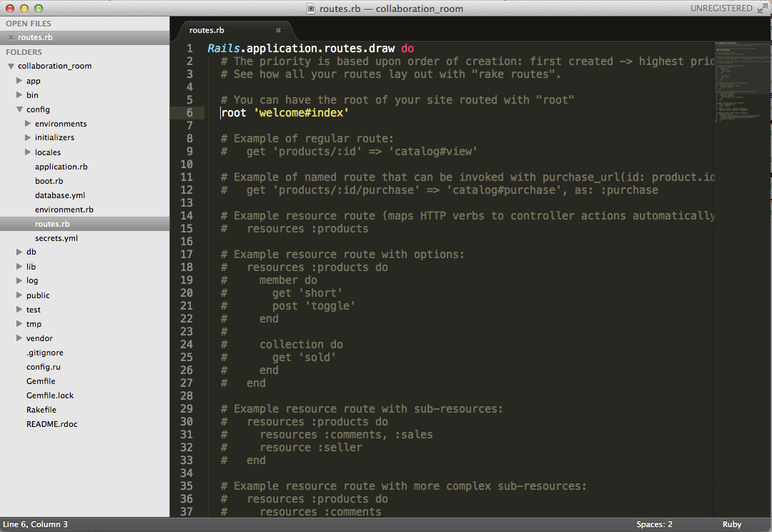Open boot.rb file
The image size is (772, 532).
tap(49, 181)
